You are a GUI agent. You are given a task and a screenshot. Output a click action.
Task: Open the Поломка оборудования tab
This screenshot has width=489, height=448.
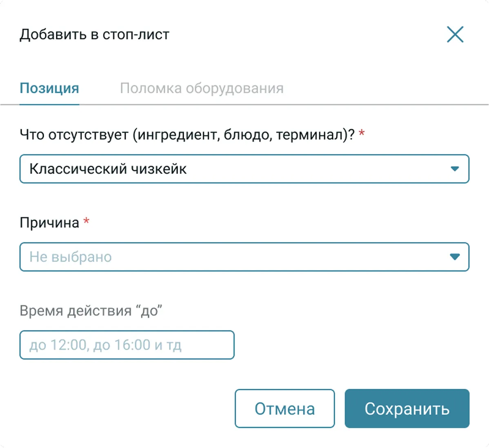pyautogui.click(x=202, y=88)
